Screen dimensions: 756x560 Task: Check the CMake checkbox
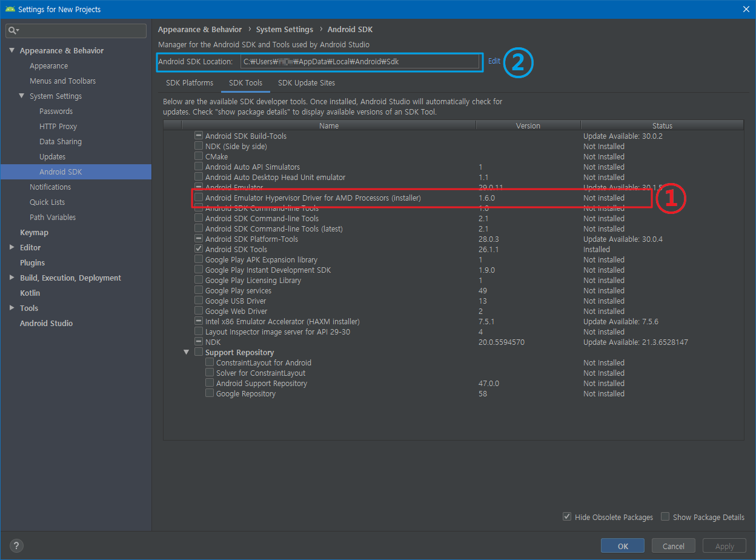coord(199,156)
